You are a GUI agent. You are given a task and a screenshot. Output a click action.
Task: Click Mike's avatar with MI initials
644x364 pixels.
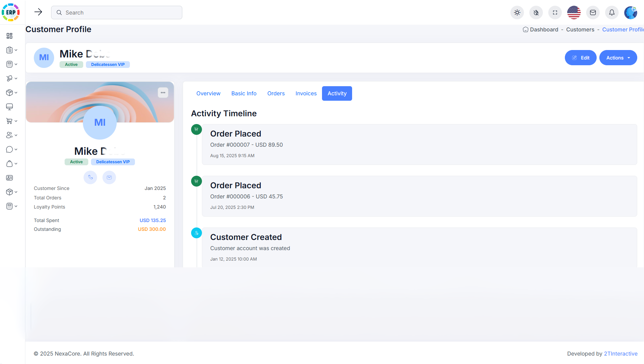(x=99, y=123)
